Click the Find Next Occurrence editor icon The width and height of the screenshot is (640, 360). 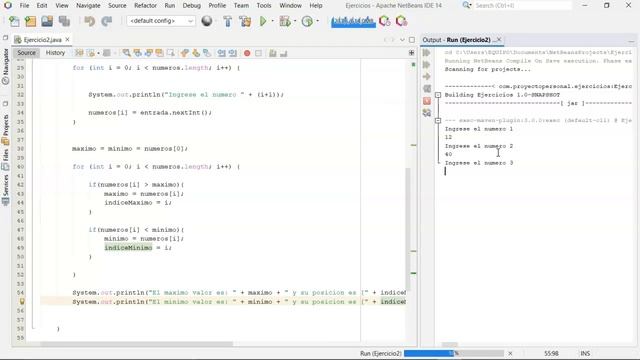[149, 53]
